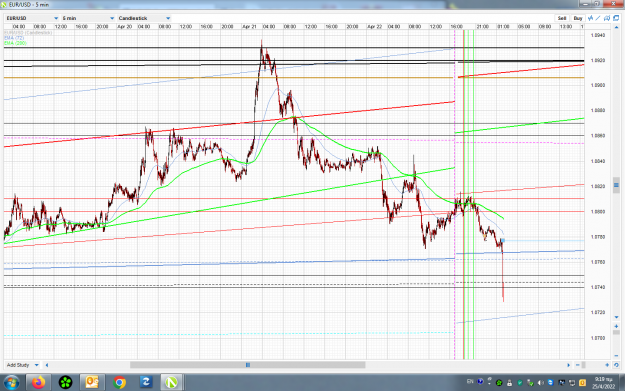Click horizontal zoom in plus icon
The width and height of the screenshot is (625, 391).
click(x=607, y=365)
